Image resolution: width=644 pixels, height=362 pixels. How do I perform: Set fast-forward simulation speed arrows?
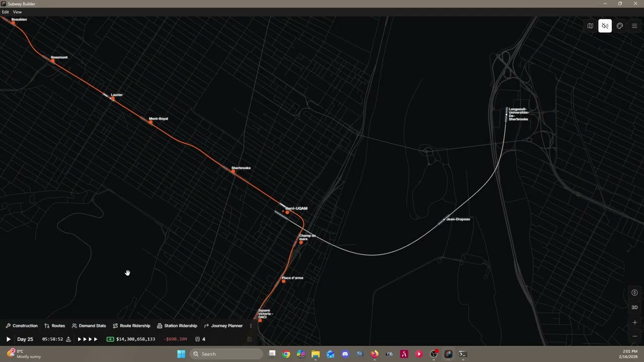88,339
